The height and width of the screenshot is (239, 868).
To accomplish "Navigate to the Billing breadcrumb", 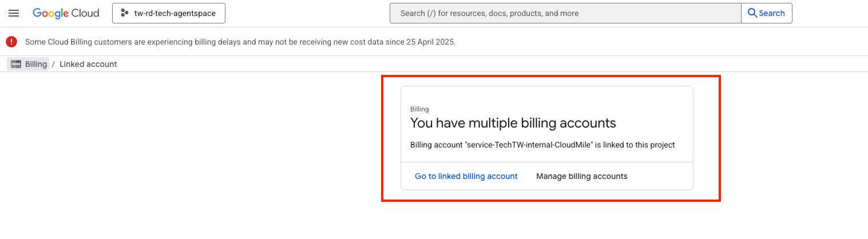I will pos(35,64).
